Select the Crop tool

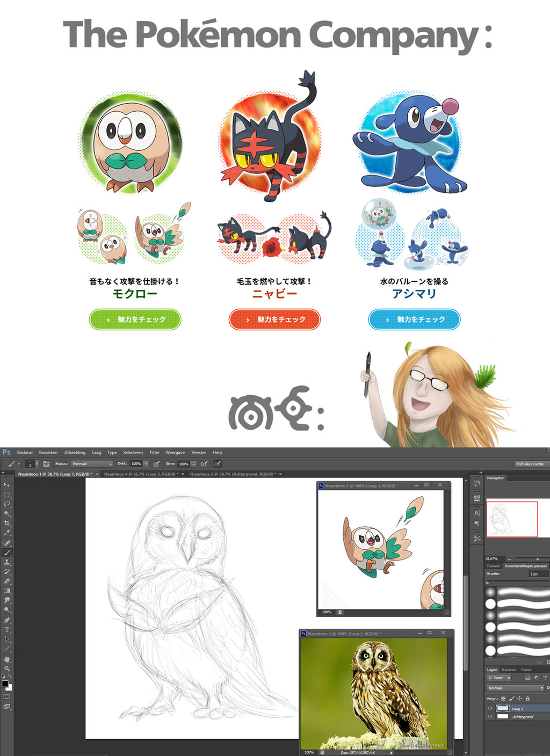pos(7,523)
